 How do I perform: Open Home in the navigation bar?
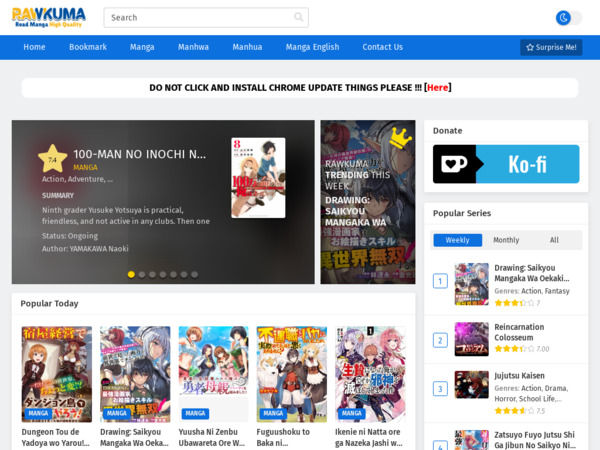(x=34, y=47)
